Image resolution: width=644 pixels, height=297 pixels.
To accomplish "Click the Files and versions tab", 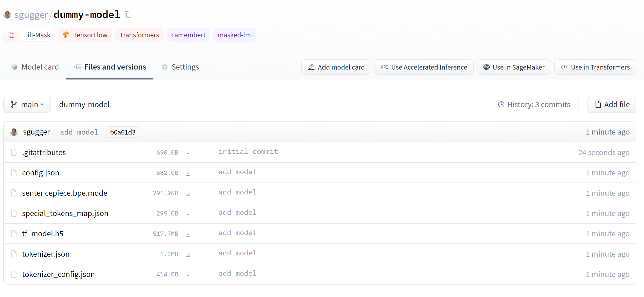I will pos(115,67).
